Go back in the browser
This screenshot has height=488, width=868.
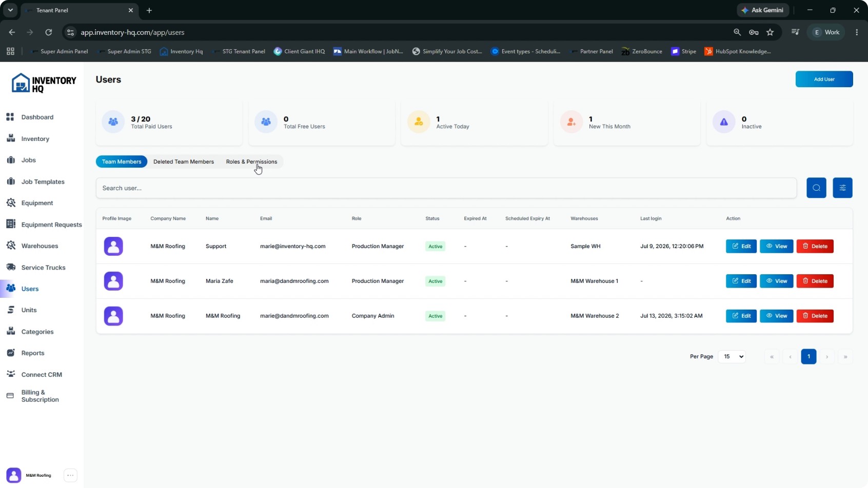(x=12, y=32)
